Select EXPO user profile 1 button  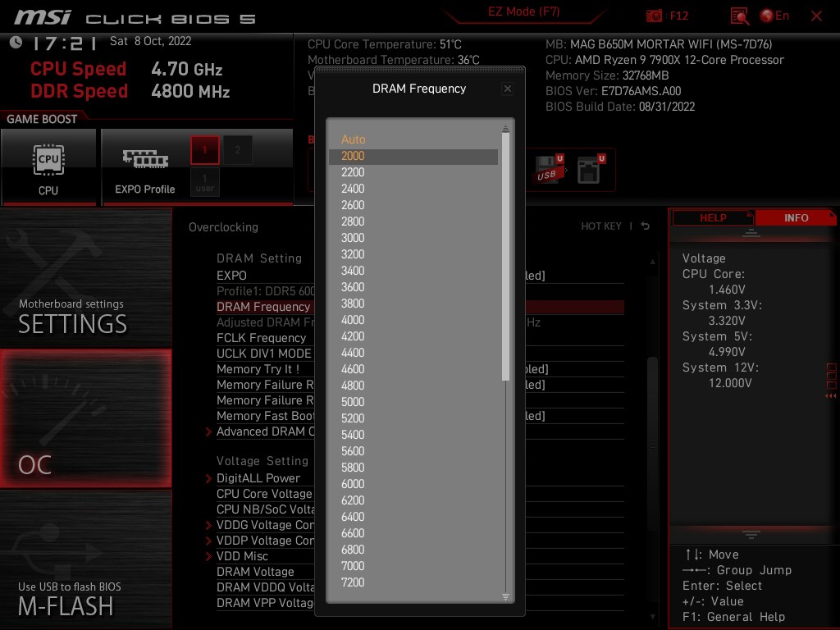(x=204, y=182)
